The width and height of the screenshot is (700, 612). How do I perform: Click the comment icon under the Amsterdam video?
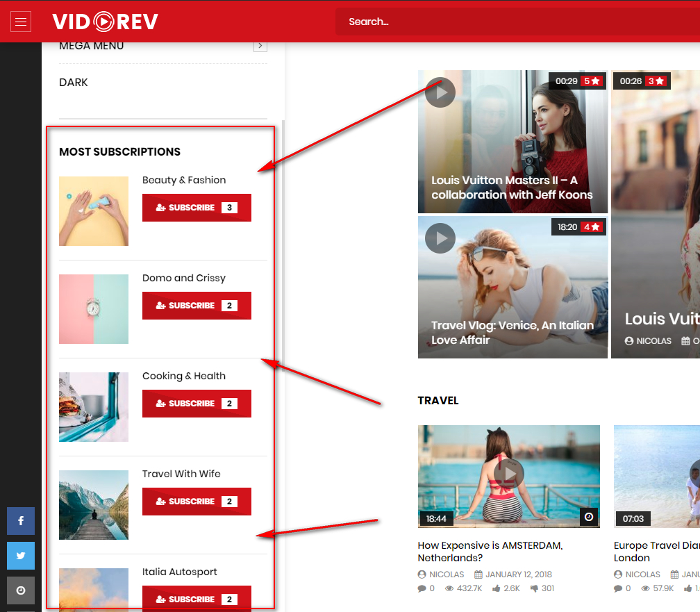(x=422, y=588)
